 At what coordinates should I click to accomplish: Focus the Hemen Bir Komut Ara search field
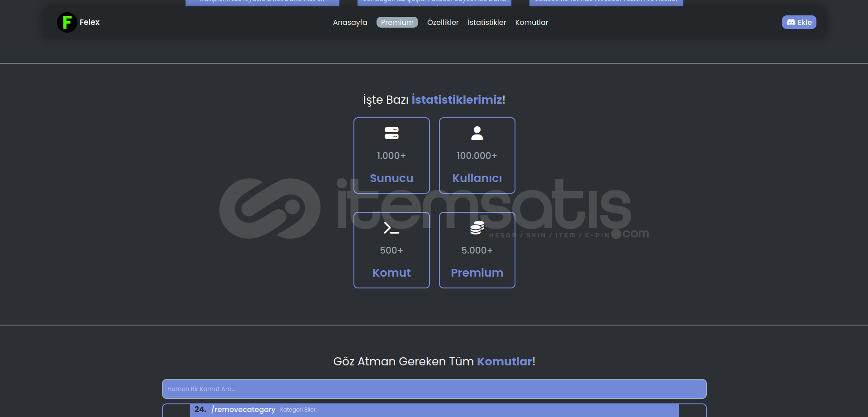click(x=434, y=389)
